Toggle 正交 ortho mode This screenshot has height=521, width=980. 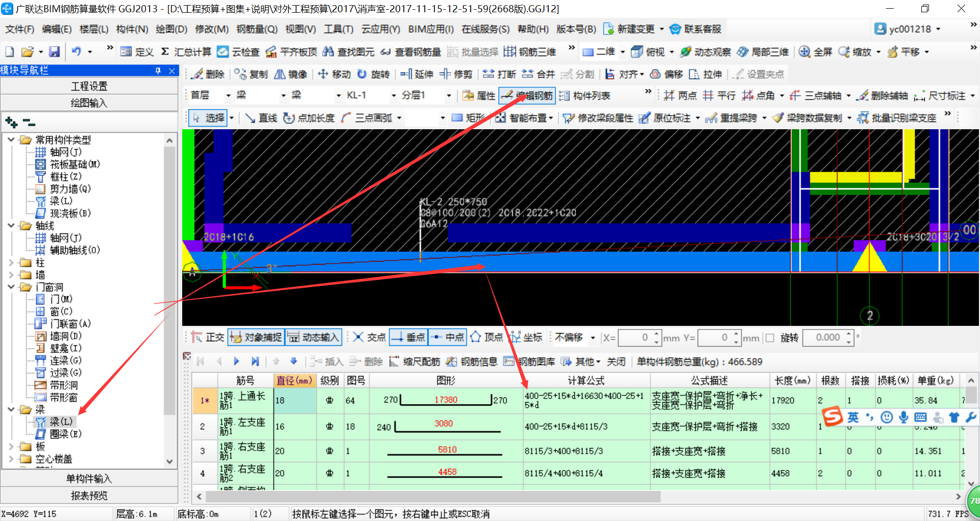[x=208, y=337]
